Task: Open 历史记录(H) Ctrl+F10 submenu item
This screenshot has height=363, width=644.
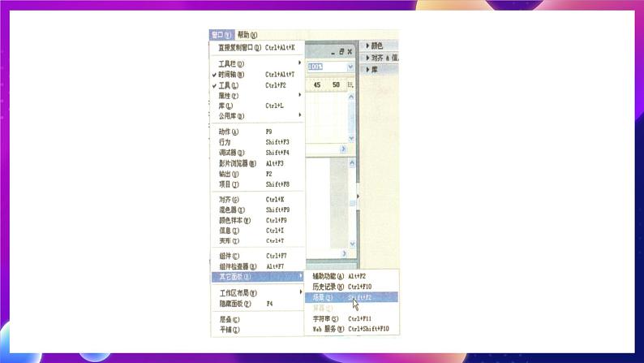Action: (351, 287)
